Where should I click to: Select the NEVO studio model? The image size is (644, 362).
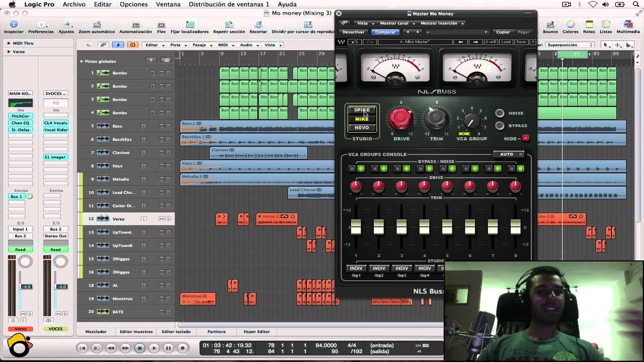[362, 128]
